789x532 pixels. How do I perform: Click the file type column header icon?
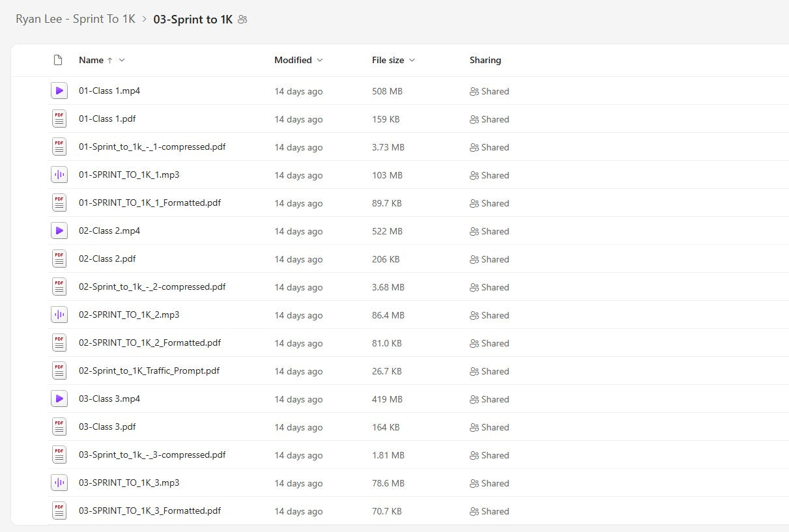pyautogui.click(x=58, y=60)
